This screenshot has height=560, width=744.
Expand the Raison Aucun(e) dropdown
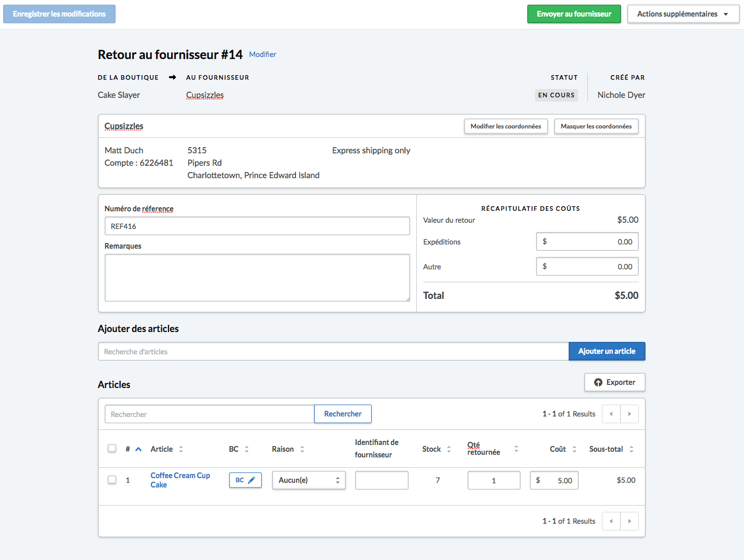pos(308,480)
